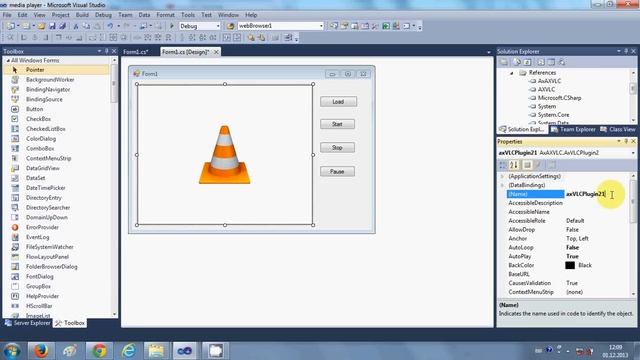Viewport: 640px width, 360px height.
Task: Switch to the Team Explorer tab
Action: [573, 129]
